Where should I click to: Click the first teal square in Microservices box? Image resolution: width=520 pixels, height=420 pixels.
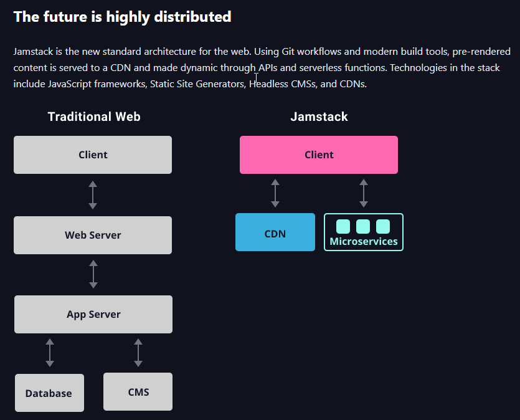(x=343, y=227)
